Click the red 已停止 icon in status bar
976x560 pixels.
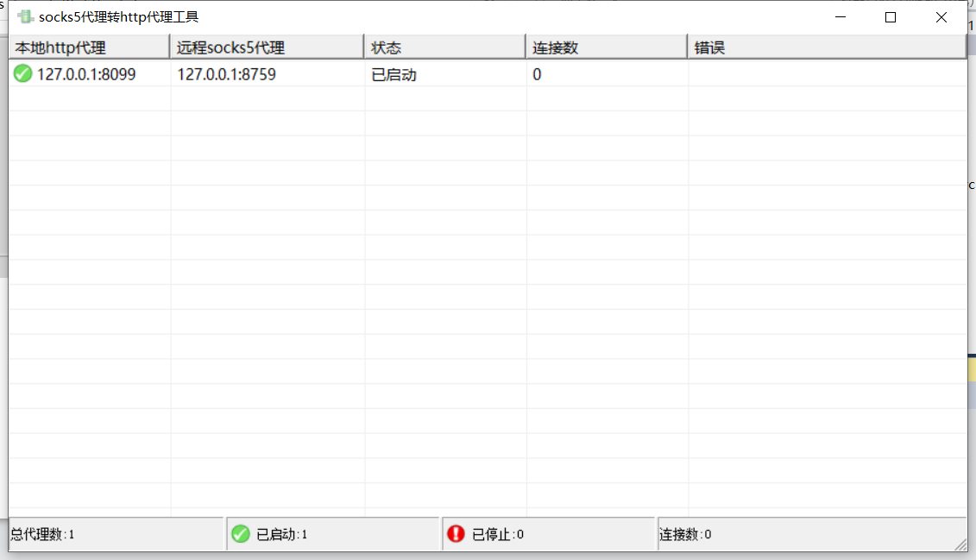[x=456, y=534]
